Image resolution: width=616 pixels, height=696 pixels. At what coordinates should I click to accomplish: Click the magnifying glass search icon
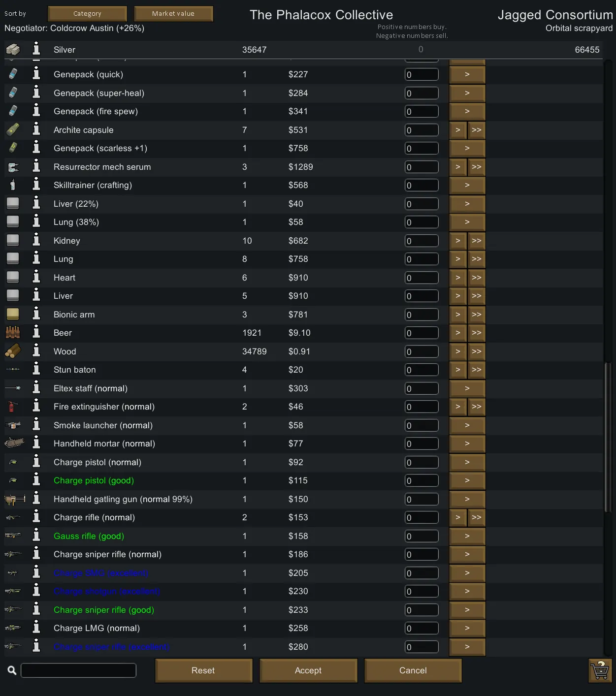12,670
